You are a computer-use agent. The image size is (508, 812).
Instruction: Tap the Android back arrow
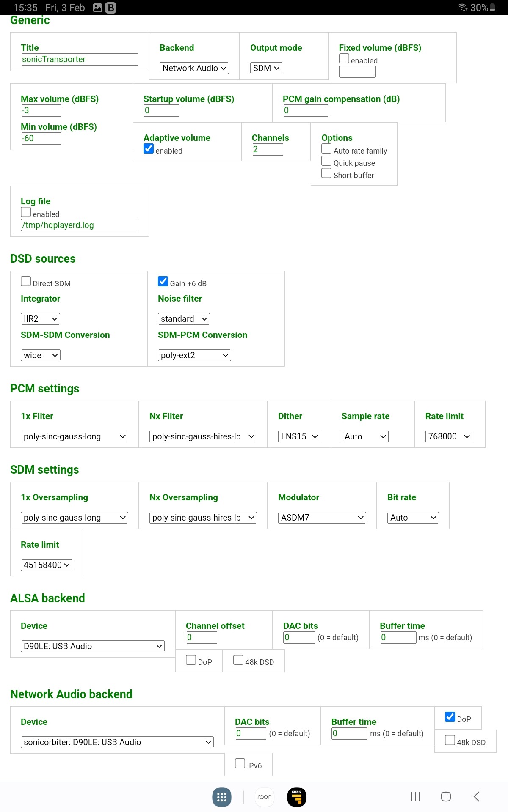(x=477, y=797)
